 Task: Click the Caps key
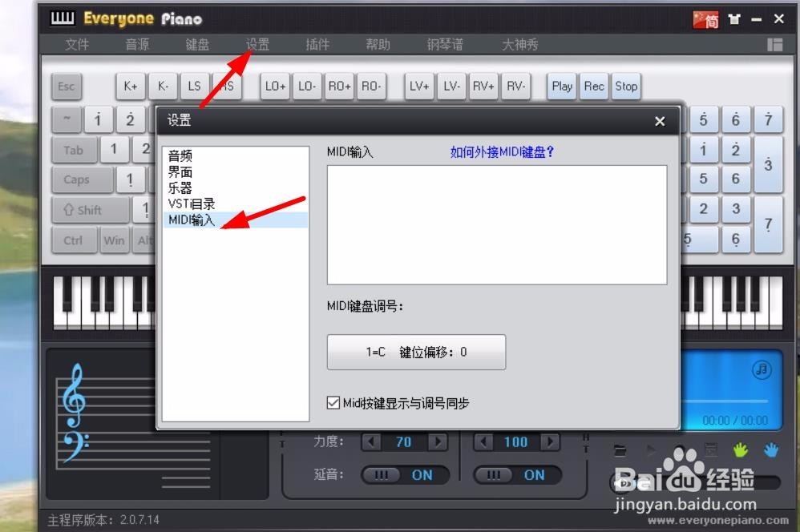click(x=82, y=180)
